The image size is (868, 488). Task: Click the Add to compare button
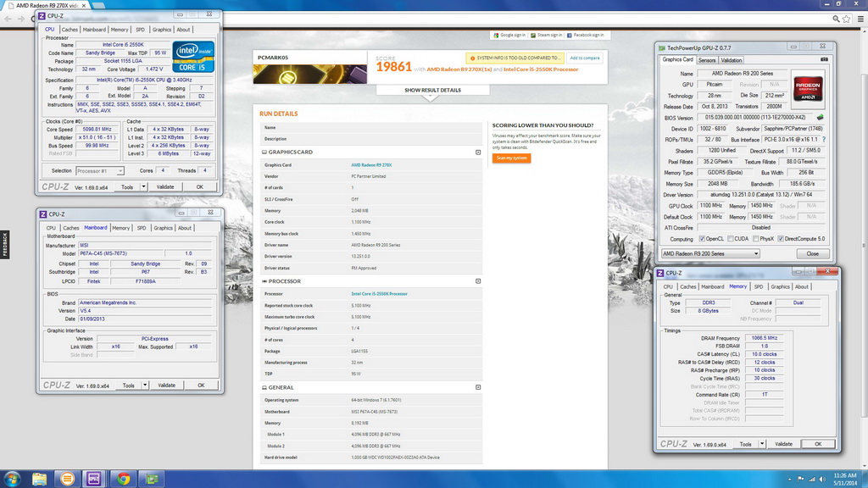point(585,58)
